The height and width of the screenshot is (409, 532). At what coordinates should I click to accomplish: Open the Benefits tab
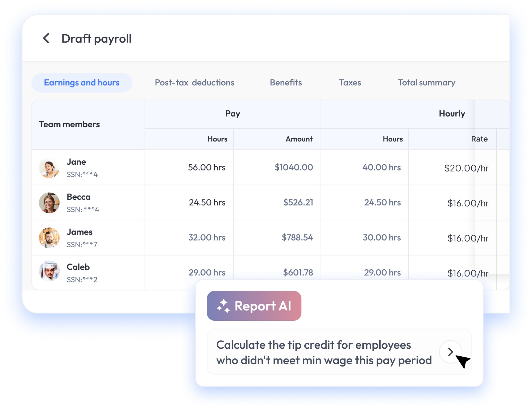point(286,83)
